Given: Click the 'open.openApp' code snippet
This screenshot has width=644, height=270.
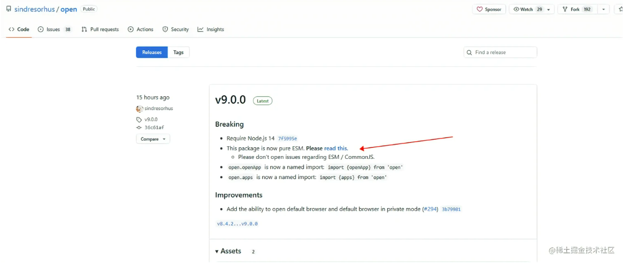Looking at the screenshot, I should [245, 168].
